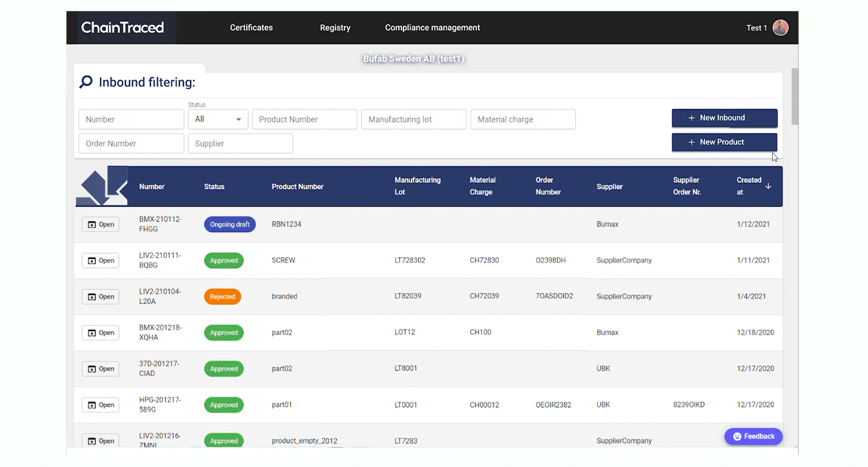Sort by Status column header
The width and height of the screenshot is (868, 467).
point(214,186)
